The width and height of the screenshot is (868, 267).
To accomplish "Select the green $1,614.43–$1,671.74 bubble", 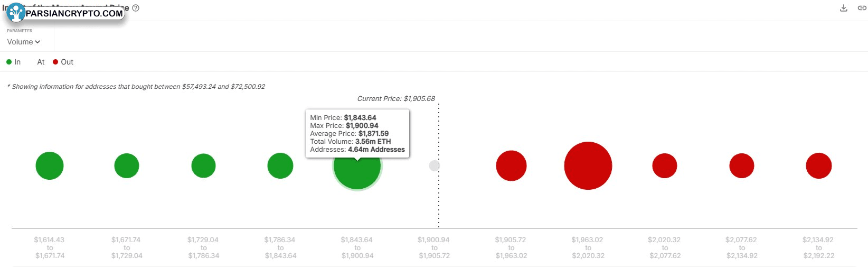I will coord(50,165).
